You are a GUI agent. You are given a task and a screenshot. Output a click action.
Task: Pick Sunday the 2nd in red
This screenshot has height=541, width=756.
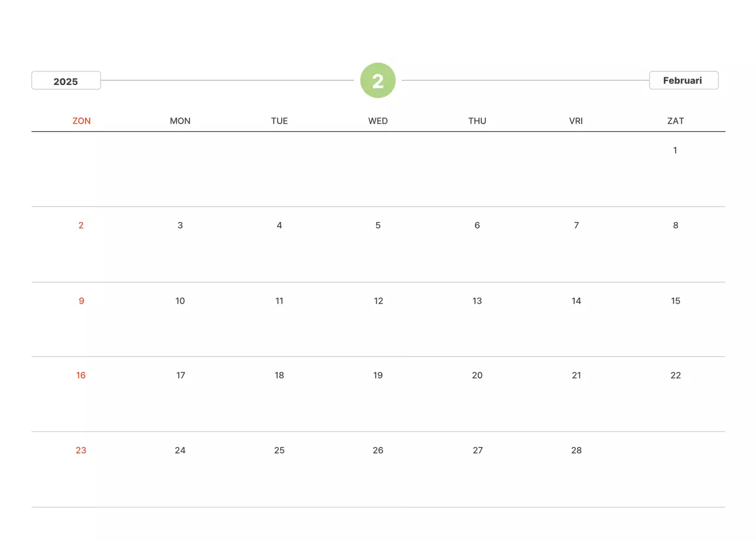pyautogui.click(x=81, y=225)
